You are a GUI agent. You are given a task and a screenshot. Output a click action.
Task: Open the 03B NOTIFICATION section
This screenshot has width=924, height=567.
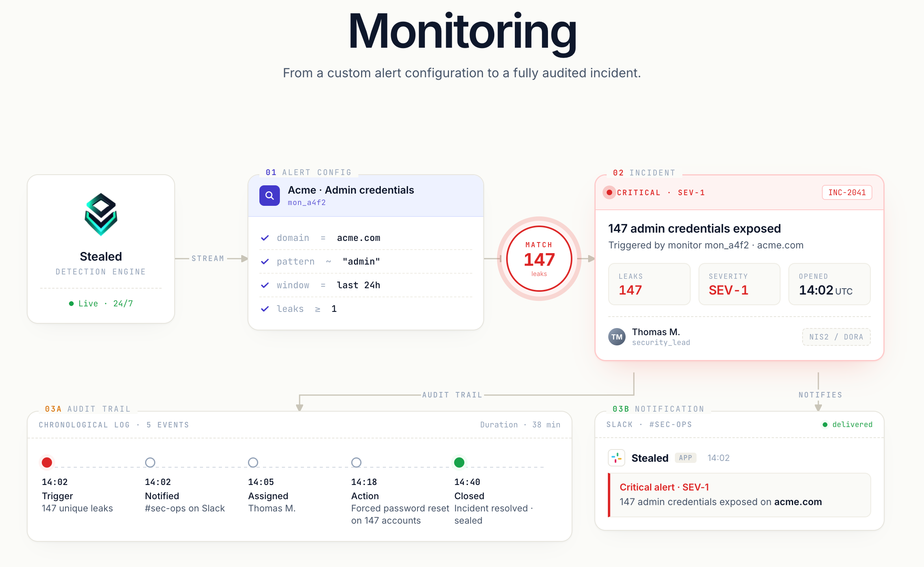point(659,409)
